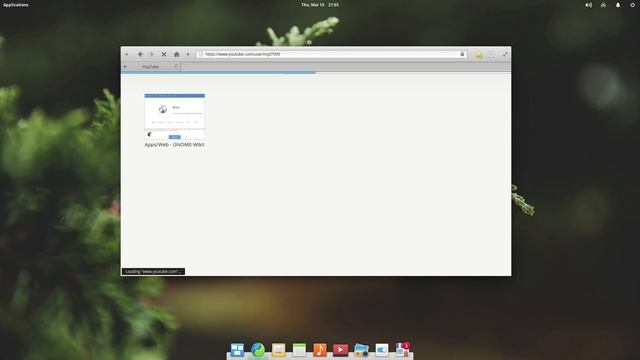Image resolution: width=640 pixels, height=360 pixels.
Task: Open the downloads icon in the browser toolbar
Action: pyautogui.click(x=492, y=54)
